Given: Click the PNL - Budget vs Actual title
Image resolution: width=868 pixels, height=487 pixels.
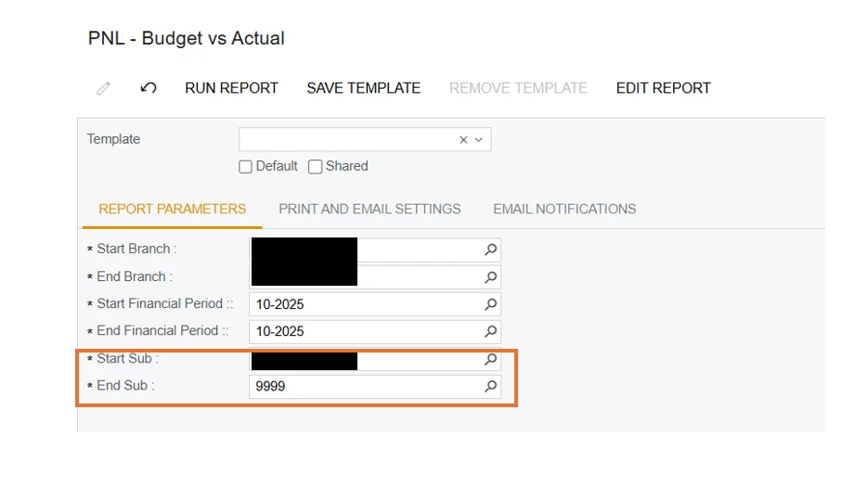Looking at the screenshot, I should pos(187,38).
